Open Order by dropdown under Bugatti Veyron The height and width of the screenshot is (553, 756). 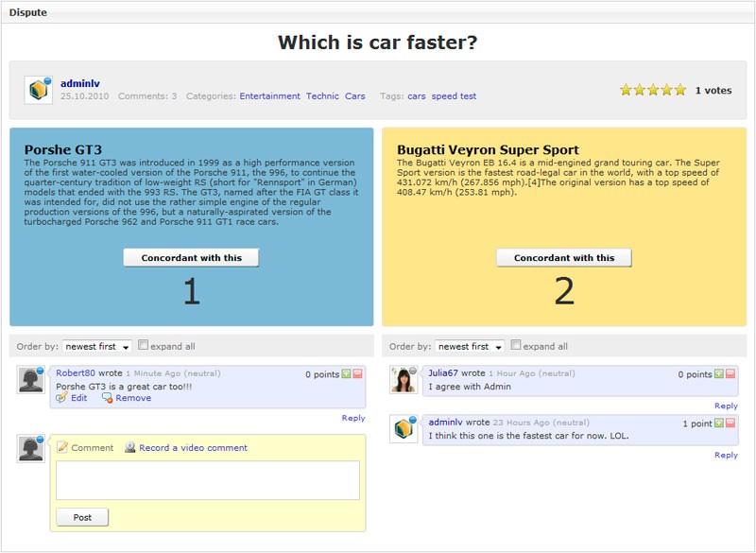pos(470,346)
